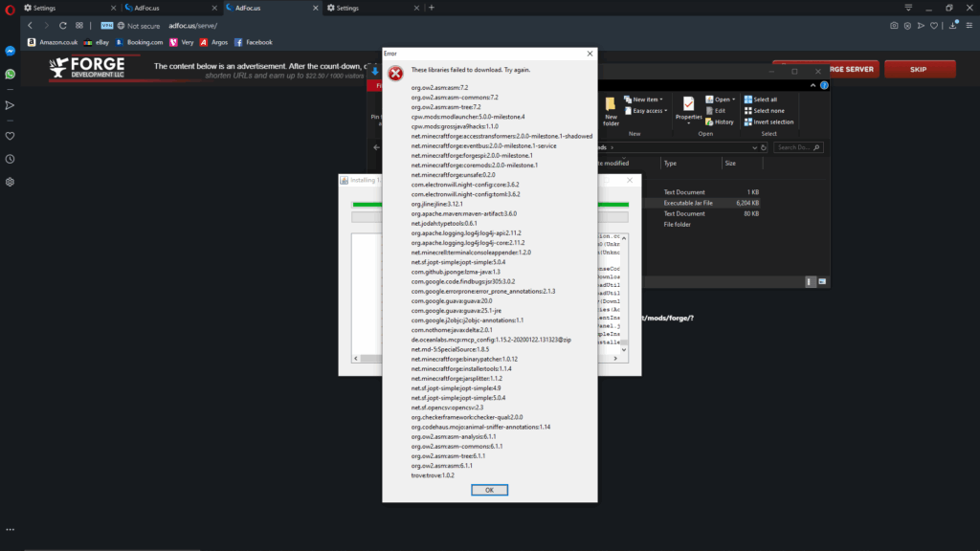Open the tab menu icon in title bar
Viewport: 980px width, 551px height.
909,8
